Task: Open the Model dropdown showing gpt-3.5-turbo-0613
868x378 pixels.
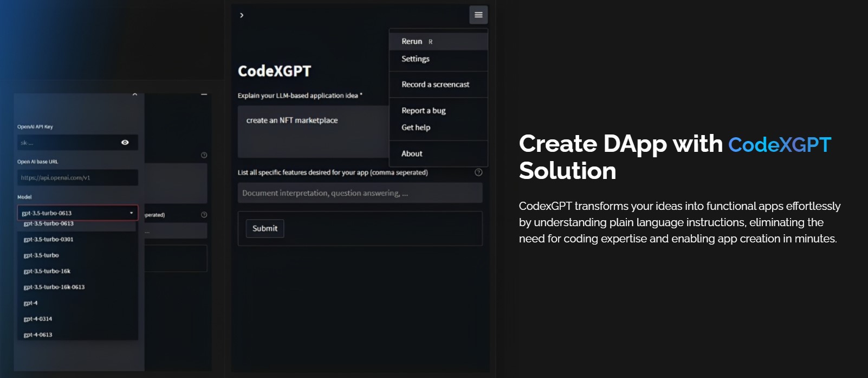Action: tap(77, 213)
